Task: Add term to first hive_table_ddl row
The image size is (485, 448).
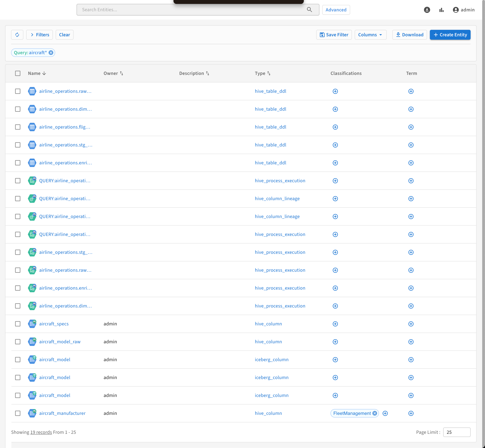Action: click(411, 91)
